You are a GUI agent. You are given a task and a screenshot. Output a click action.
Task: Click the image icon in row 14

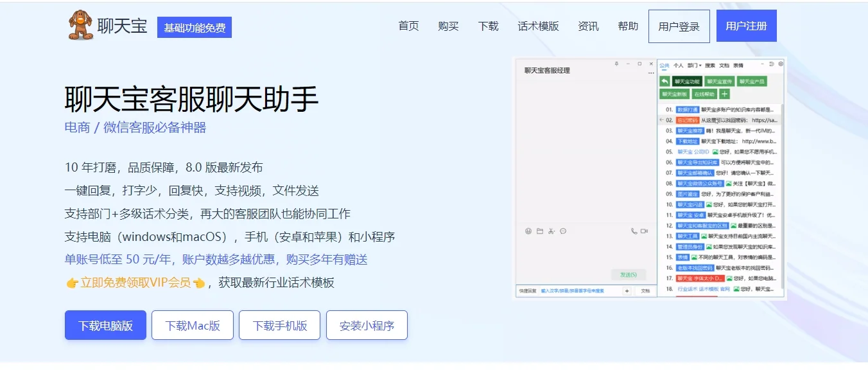point(709,247)
